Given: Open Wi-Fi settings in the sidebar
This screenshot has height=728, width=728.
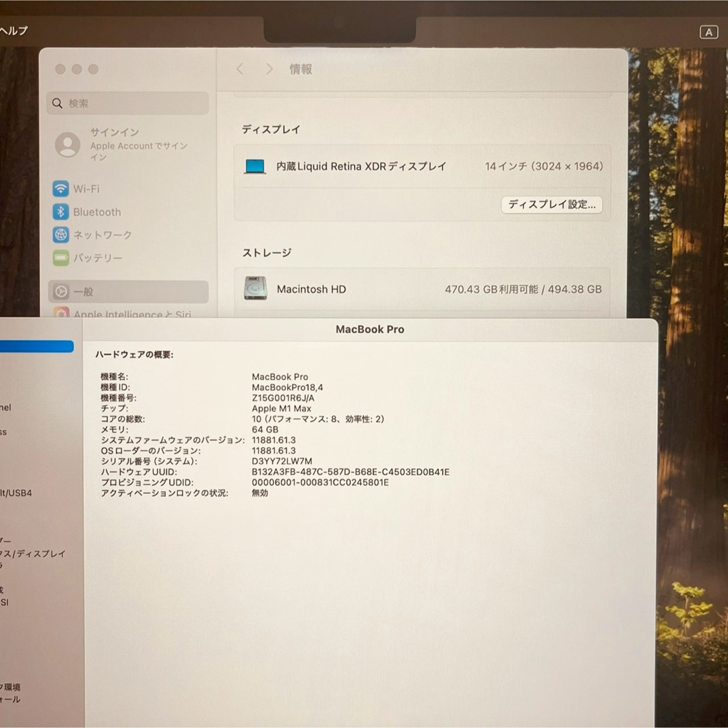Looking at the screenshot, I should pyautogui.click(x=128, y=189).
